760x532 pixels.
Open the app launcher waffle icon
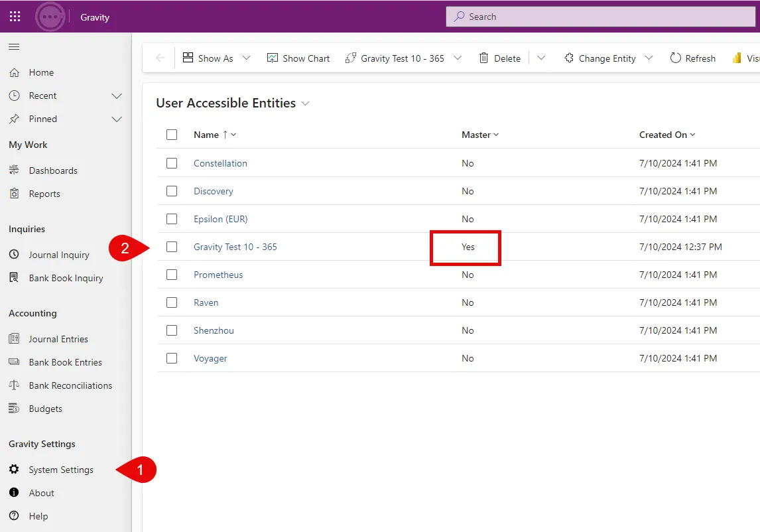15,17
